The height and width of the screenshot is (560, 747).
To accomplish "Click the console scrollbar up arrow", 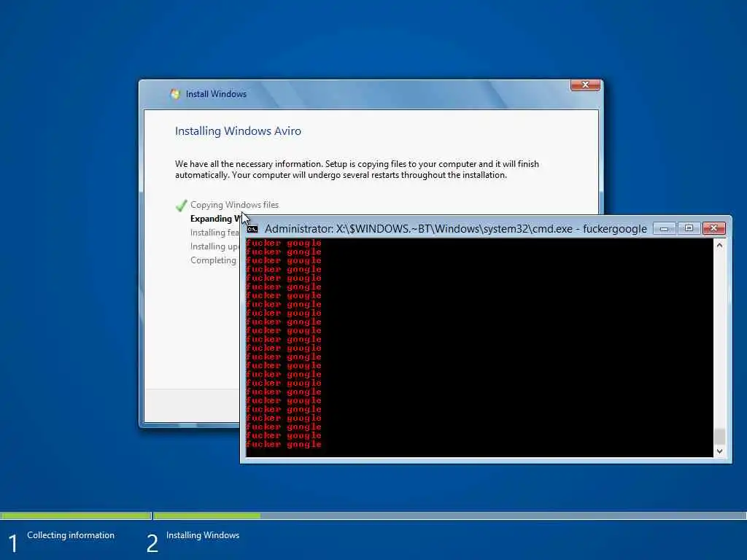I will point(719,245).
